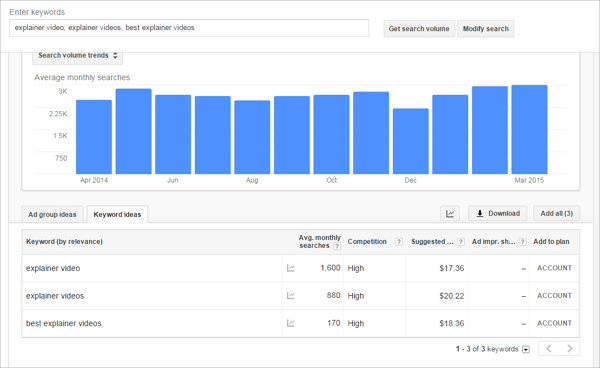
Task: Go to previous page of keywords
Action: click(549, 348)
